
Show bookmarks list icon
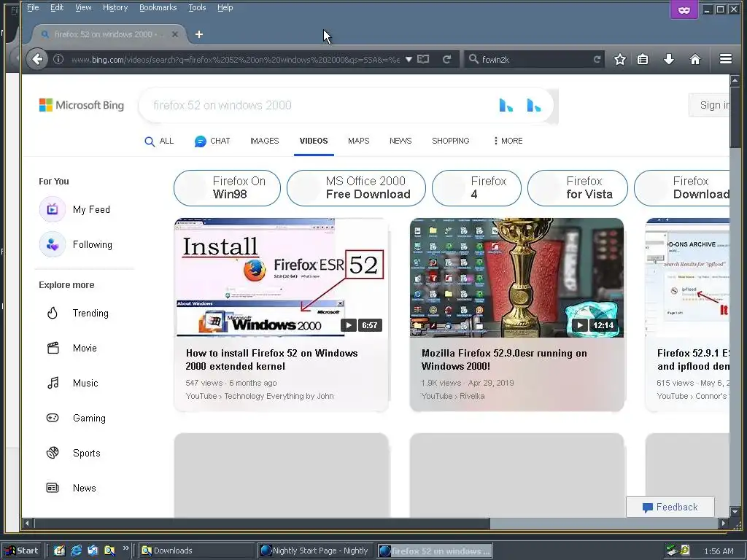643,59
